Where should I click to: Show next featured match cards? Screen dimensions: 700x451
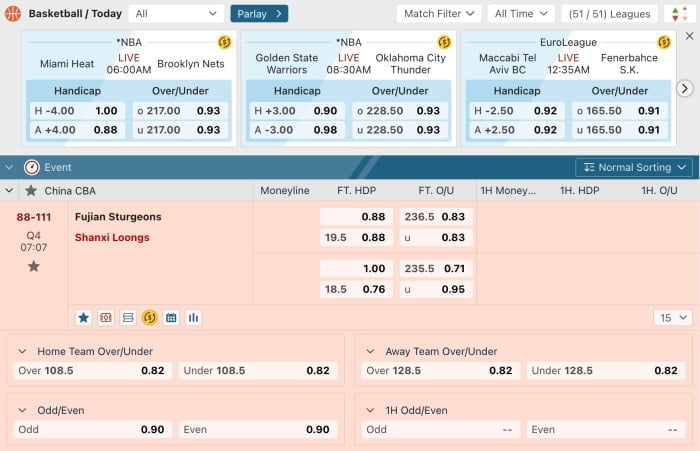[684, 88]
